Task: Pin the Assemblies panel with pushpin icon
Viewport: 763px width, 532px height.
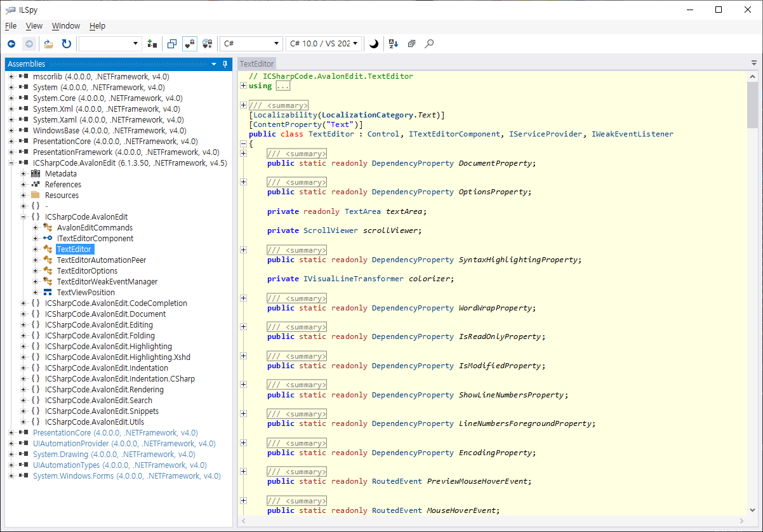Action: click(225, 64)
